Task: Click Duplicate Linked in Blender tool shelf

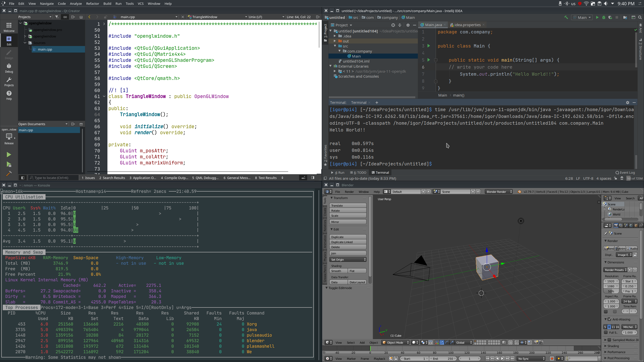Action: click(348, 242)
